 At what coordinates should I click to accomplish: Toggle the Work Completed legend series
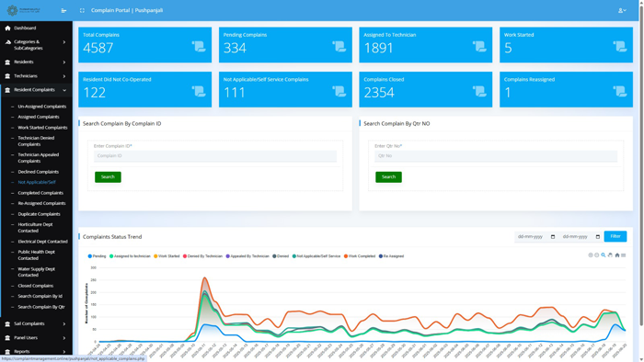[x=360, y=255]
